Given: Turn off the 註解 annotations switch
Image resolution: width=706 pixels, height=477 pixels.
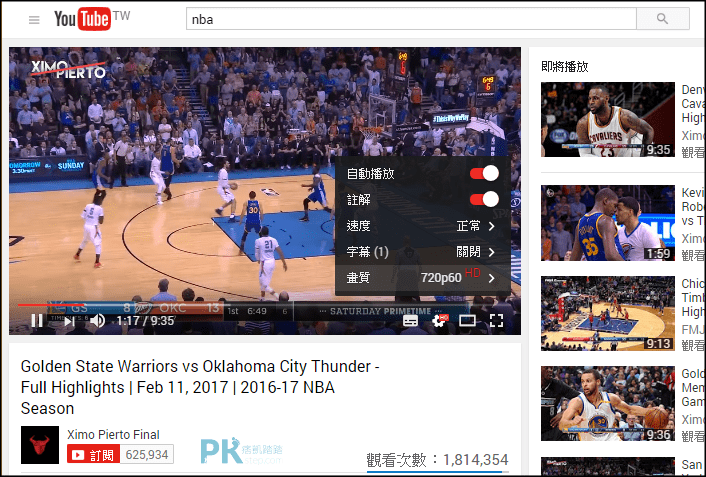Looking at the screenshot, I should point(484,200).
